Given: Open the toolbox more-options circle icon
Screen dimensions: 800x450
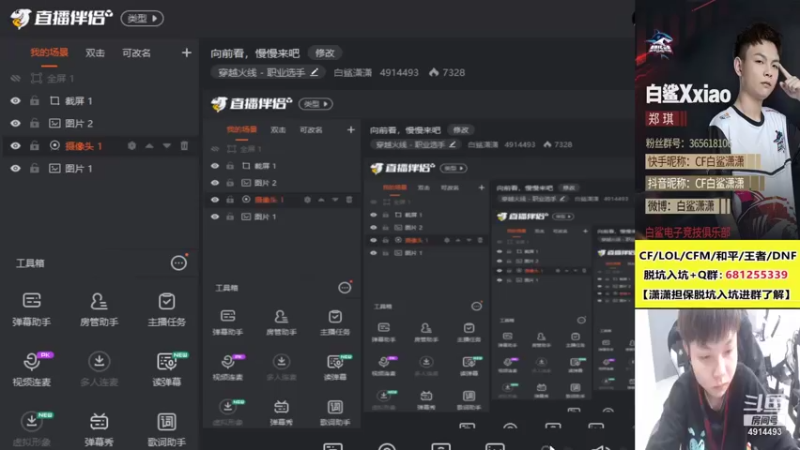Looking at the screenshot, I should 179,263.
